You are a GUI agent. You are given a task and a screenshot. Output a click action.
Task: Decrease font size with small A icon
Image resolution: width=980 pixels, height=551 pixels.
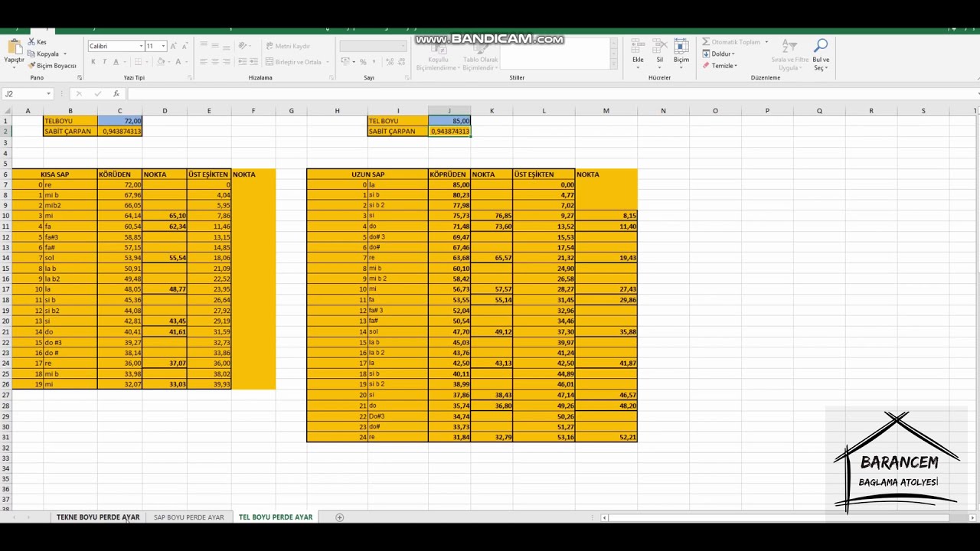pyautogui.click(x=185, y=46)
